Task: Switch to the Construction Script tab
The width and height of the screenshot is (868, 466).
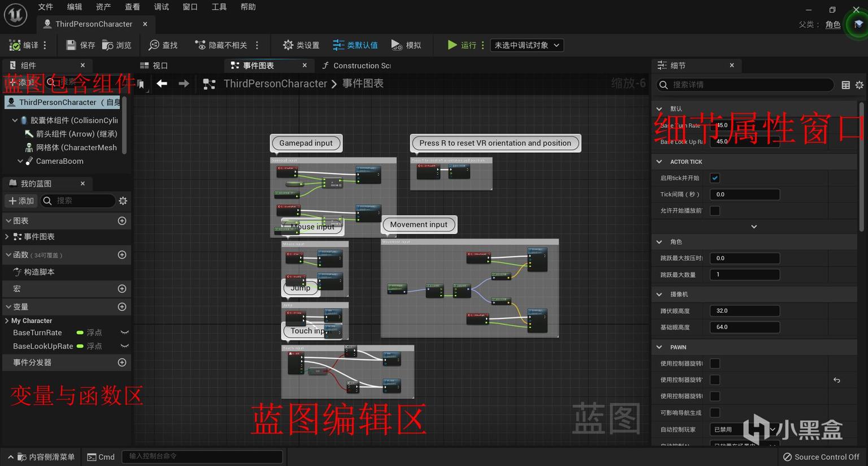Action: pos(356,66)
